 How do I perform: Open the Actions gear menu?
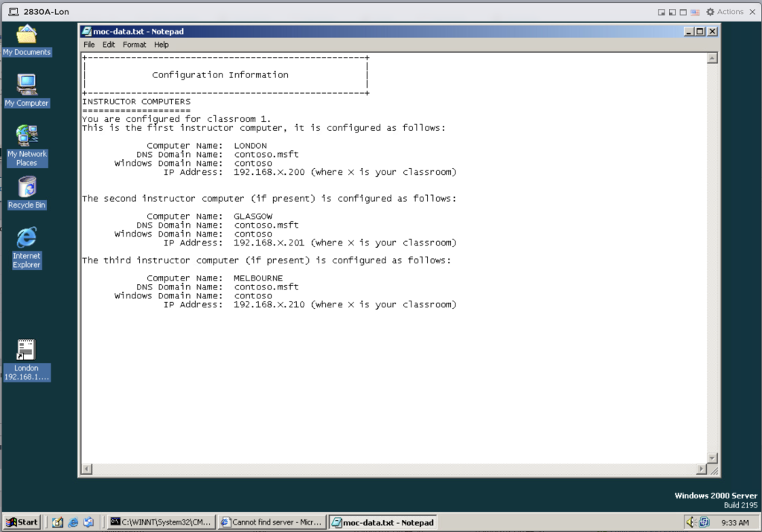[x=725, y=12]
